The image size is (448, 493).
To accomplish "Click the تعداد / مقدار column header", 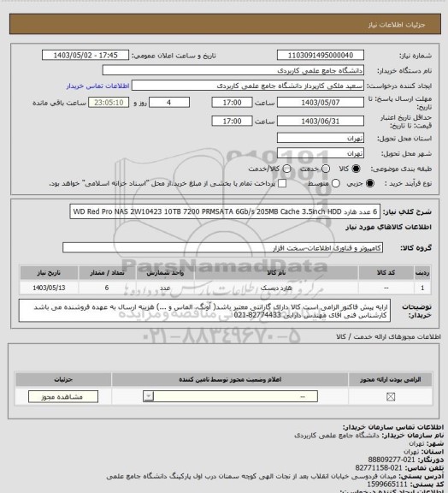I will click(107, 272).
